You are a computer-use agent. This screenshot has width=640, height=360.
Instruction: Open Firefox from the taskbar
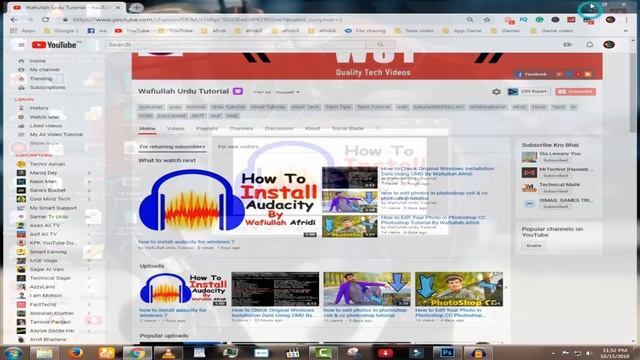click(x=75, y=353)
